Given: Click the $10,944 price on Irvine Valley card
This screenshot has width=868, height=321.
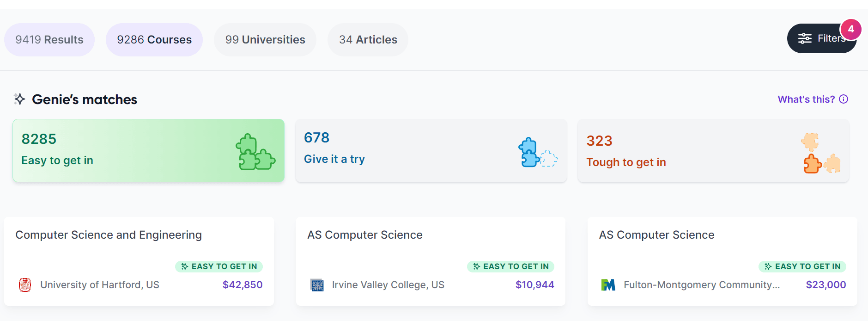Looking at the screenshot, I should 535,285.
